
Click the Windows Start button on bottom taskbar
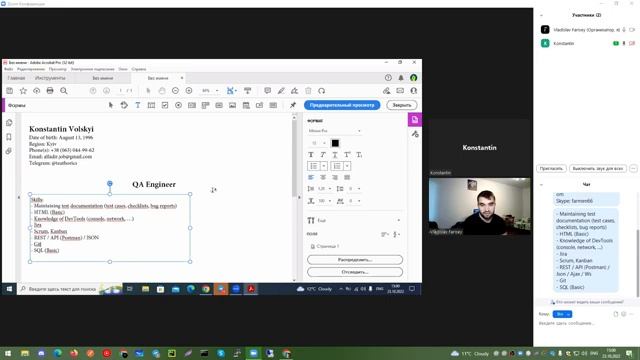(x=8, y=353)
